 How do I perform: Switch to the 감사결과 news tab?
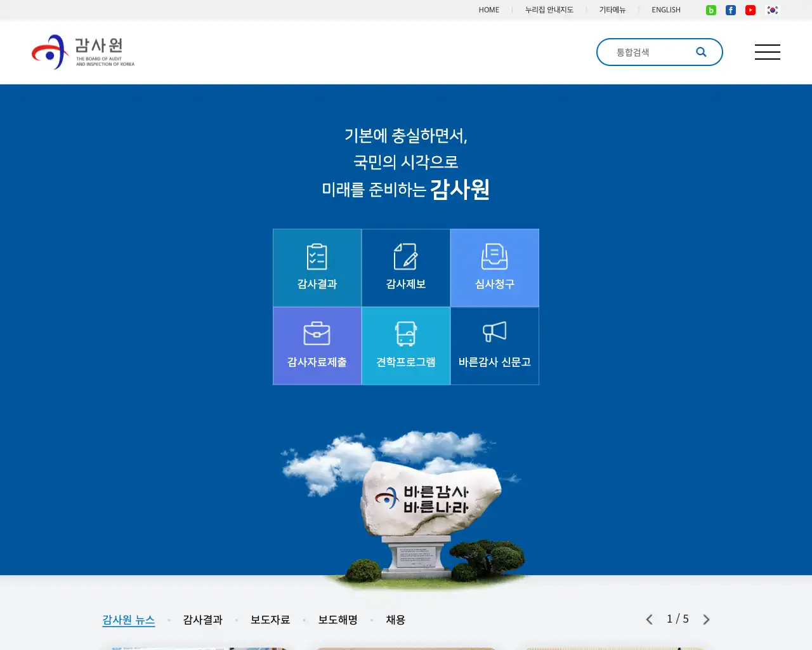coord(203,620)
